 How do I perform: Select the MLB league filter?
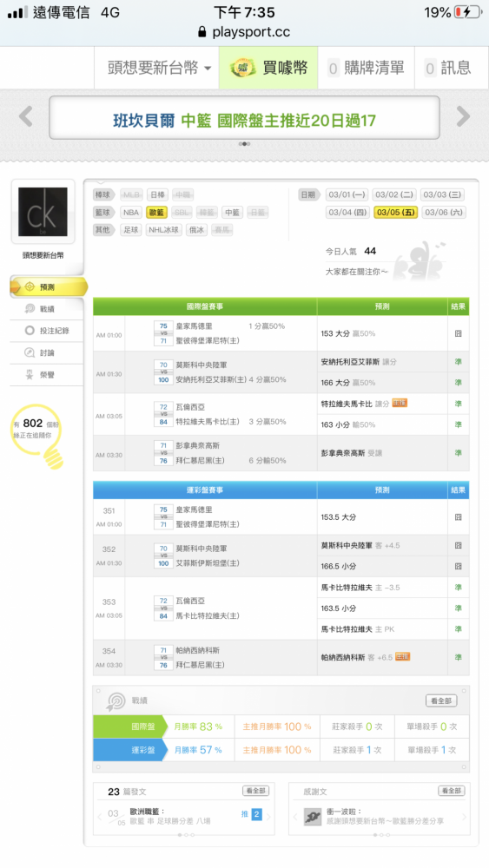(x=131, y=194)
